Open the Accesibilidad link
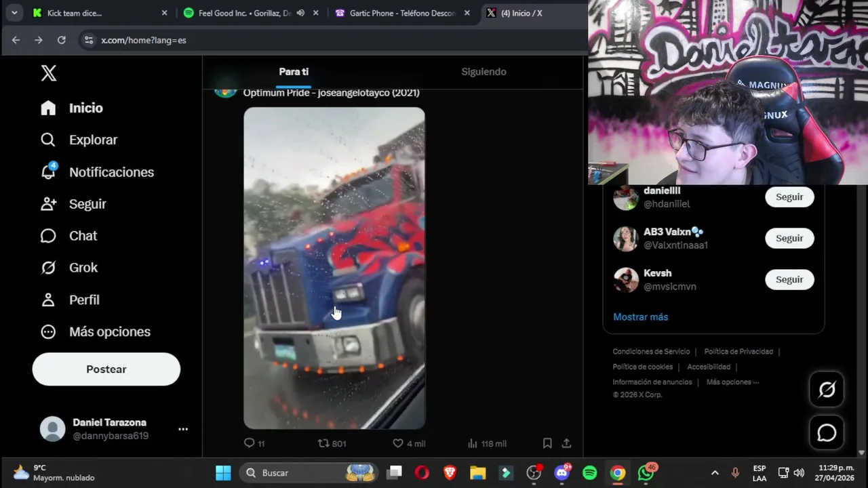The height and width of the screenshot is (488, 868). click(x=709, y=367)
